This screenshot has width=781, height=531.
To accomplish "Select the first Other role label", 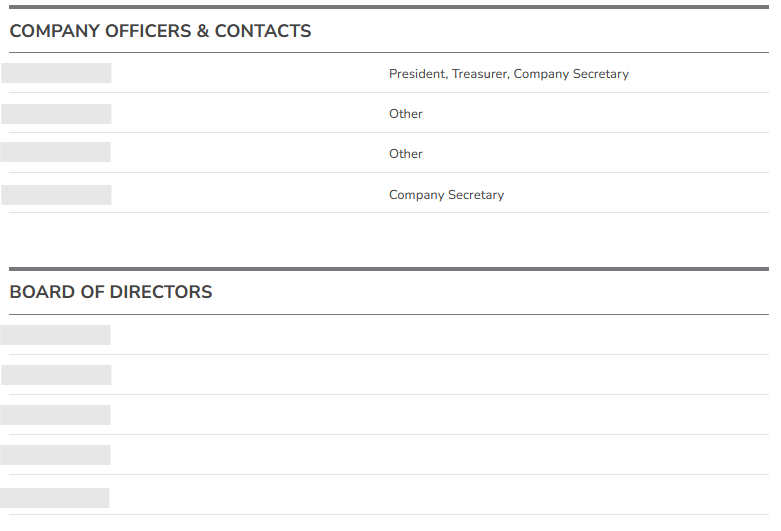I will click(406, 114).
